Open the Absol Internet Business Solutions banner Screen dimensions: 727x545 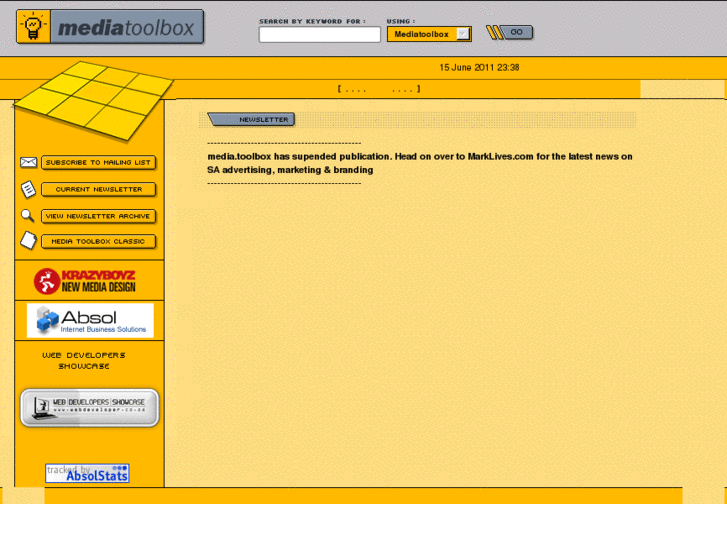(90, 321)
